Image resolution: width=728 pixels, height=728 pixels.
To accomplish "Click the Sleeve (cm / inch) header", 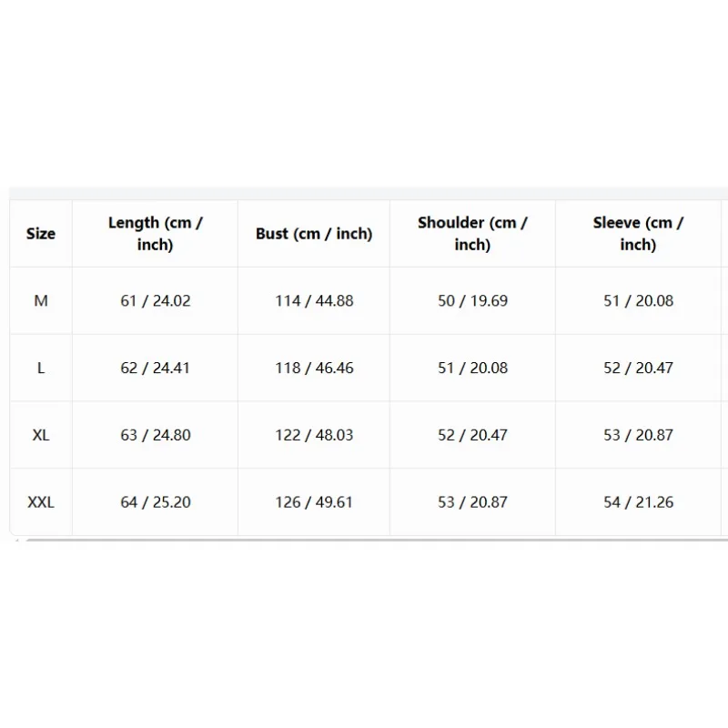I will click(x=639, y=234).
